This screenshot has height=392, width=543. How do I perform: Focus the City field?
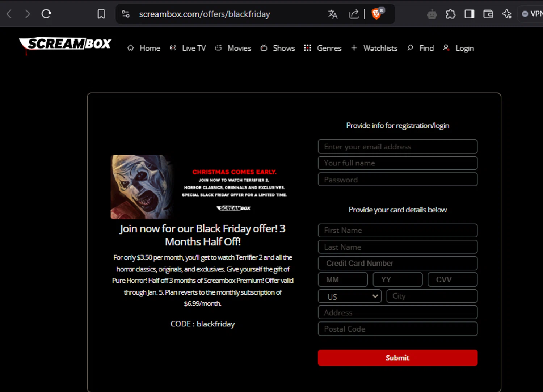point(432,296)
